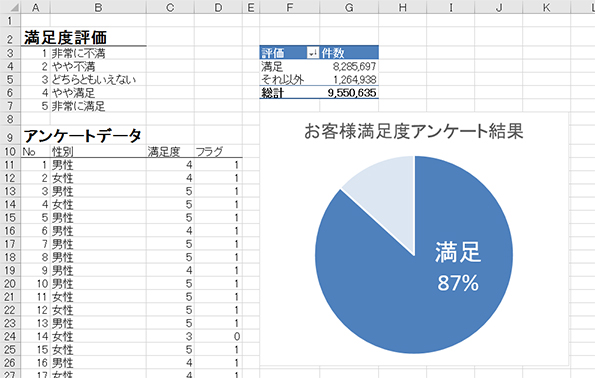Click the フラグ column header cell
The width and height of the screenshot is (595, 378).
[218, 152]
